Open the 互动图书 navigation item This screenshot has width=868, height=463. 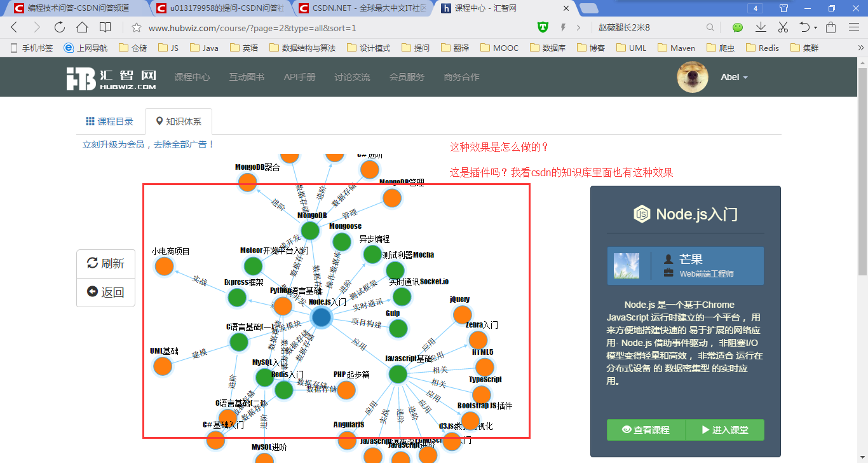click(247, 77)
